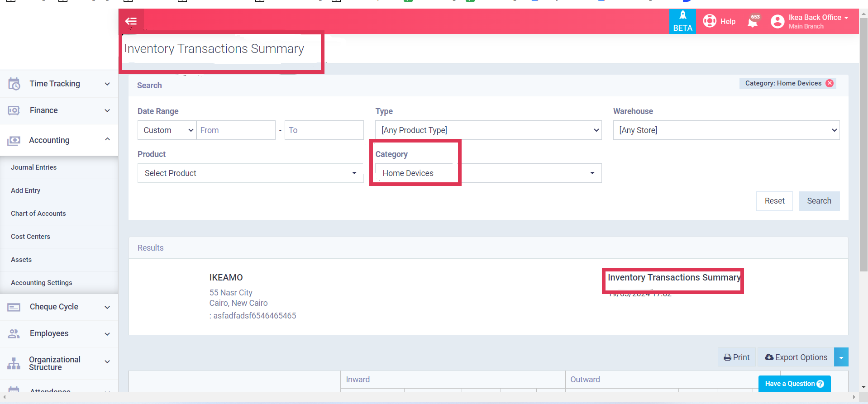Click the Search button
The width and height of the screenshot is (868, 404).
coord(819,201)
